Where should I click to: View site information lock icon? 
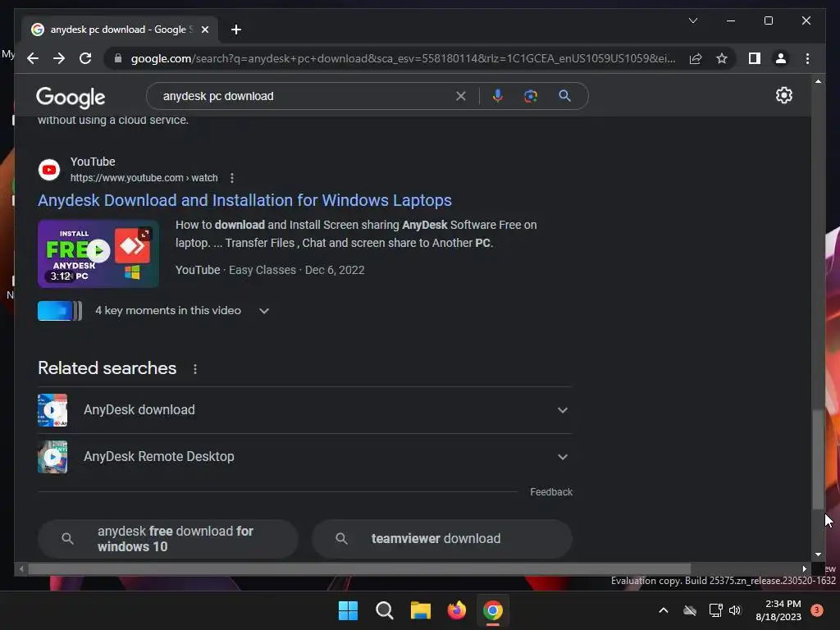pos(118,58)
